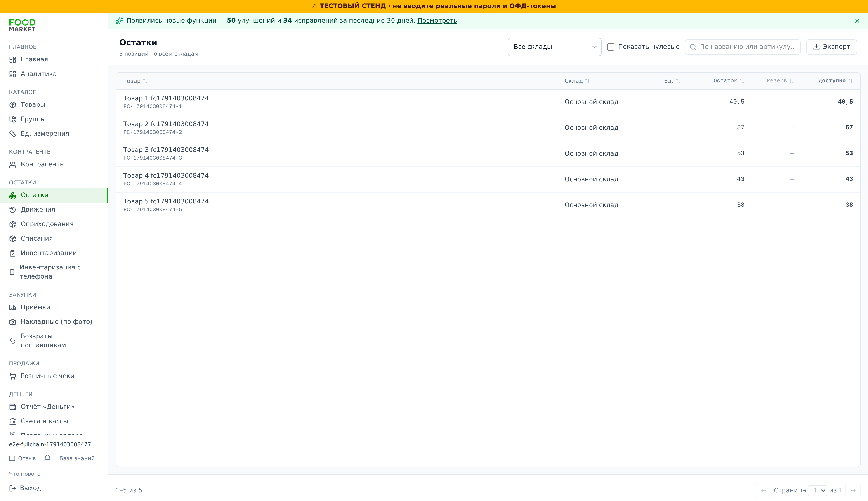Image resolution: width=868 pixels, height=501 pixels.
Task: Click the Приёмки truck icon
Action: pos(13,308)
